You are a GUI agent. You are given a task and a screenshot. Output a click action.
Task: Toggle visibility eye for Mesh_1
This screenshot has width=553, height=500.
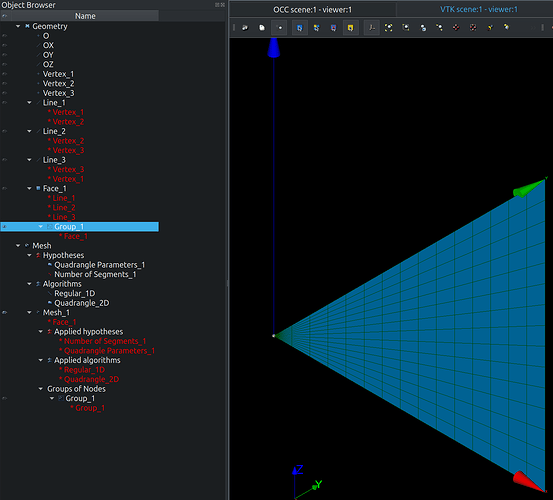coord(5,312)
